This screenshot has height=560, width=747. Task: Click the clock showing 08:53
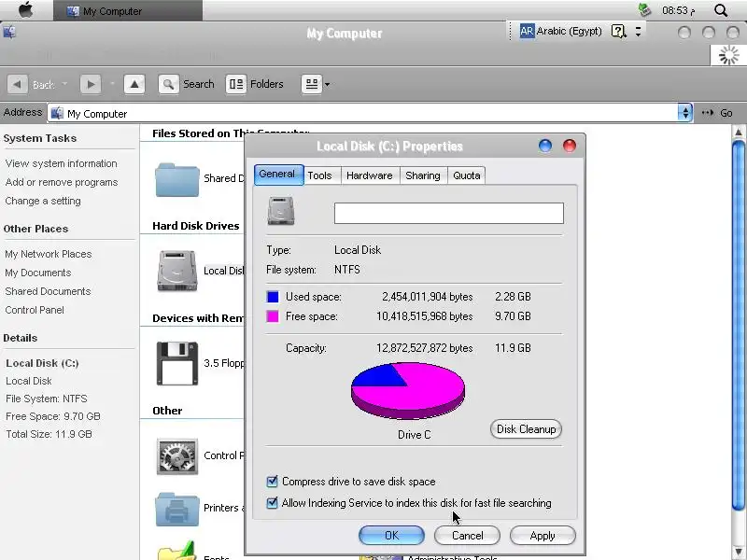coord(679,10)
